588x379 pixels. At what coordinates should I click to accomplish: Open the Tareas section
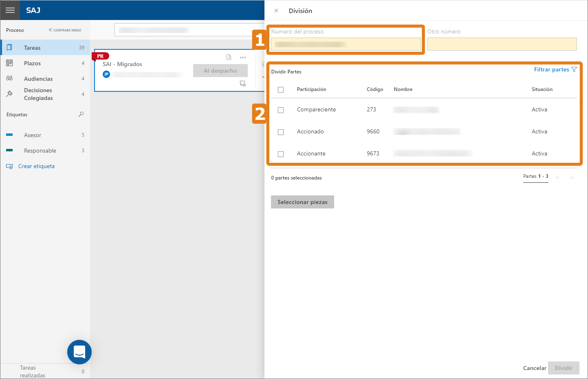point(45,48)
